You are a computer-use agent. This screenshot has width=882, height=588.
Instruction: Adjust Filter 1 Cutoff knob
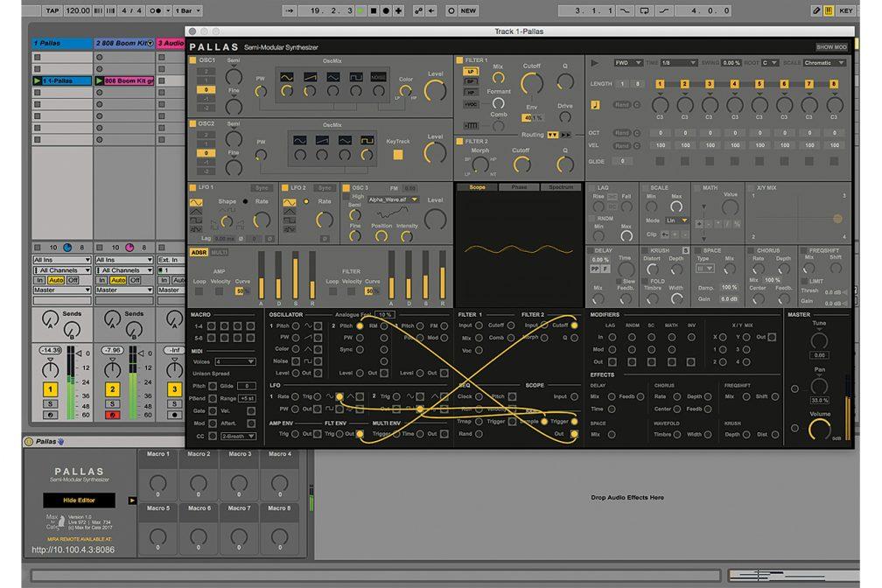[532, 83]
